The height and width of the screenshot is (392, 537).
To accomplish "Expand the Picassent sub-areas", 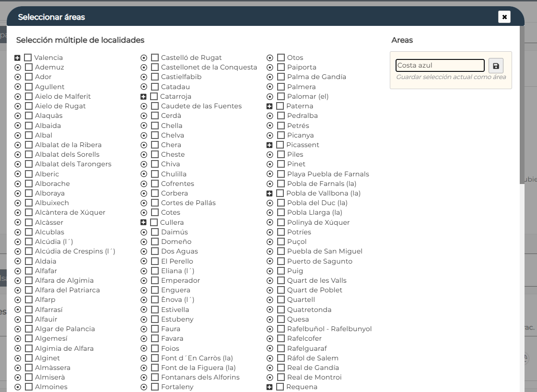I will click(x=269, y=145).
